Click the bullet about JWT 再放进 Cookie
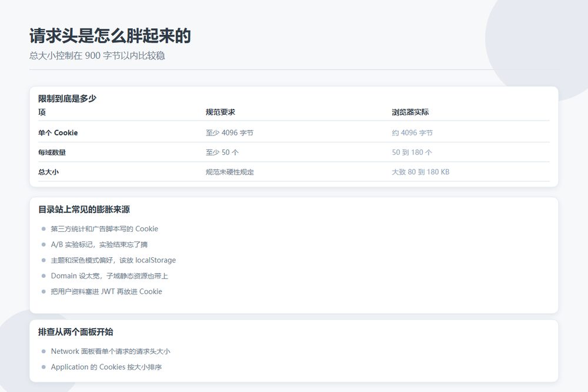 (106, 291)
